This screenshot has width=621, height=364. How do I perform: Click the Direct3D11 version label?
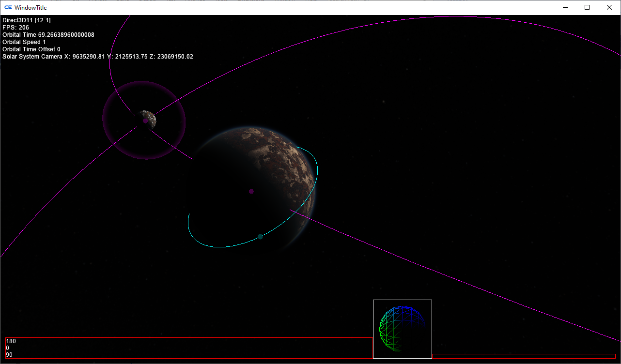pyautogui.click(x=27, y=20)
